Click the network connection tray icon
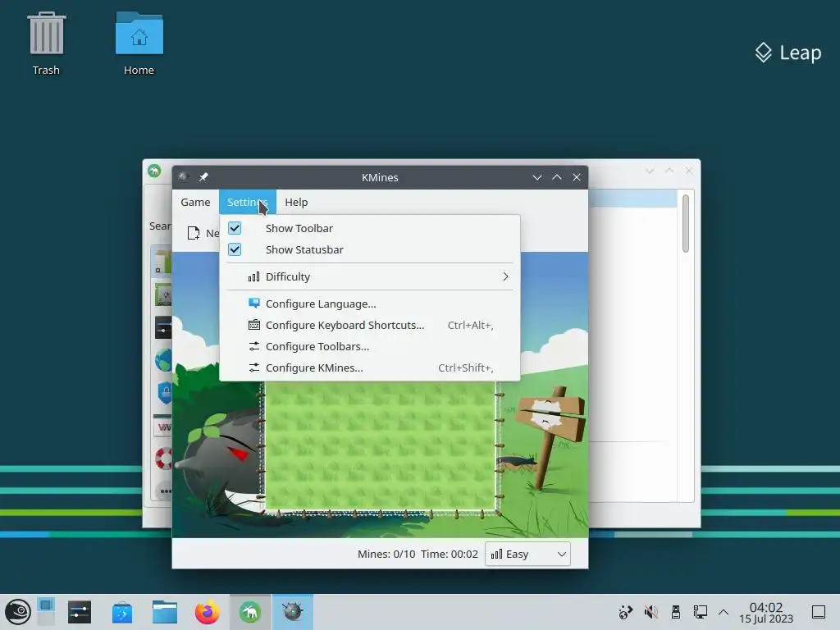This screenshot has width=840, height=630. click(x=701, y=612)
